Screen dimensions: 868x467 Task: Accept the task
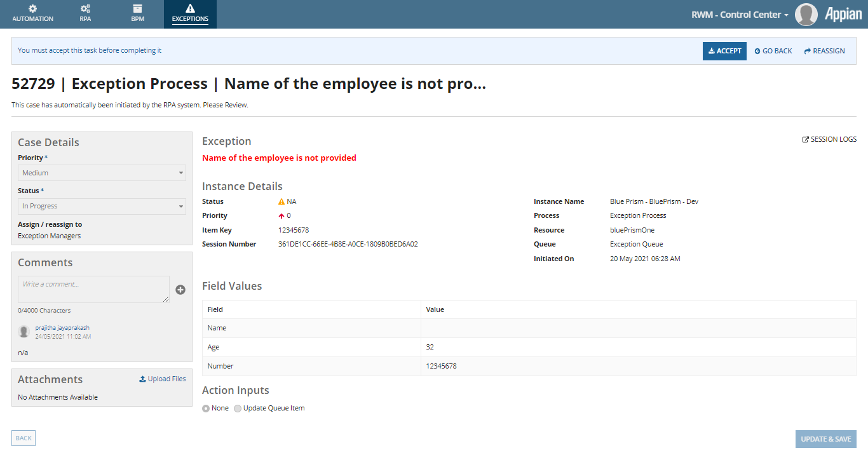tap(724, 51)
